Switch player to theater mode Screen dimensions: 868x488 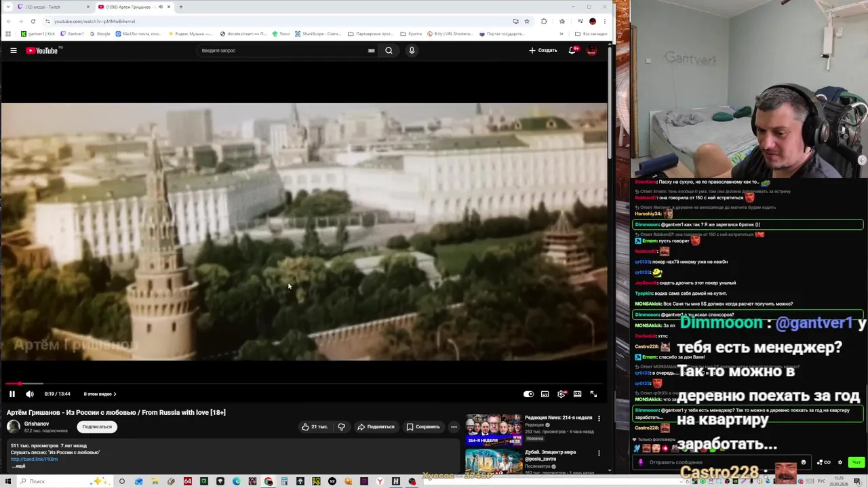577,394
